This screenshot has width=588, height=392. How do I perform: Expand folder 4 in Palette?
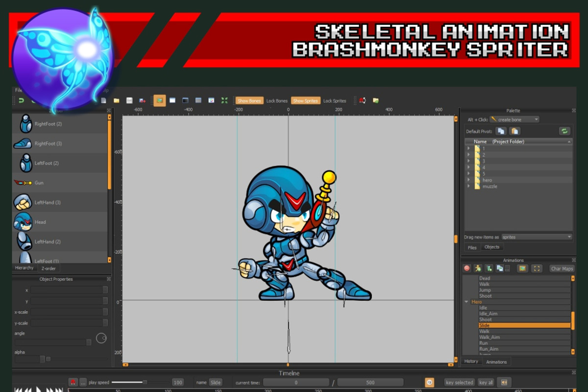[x=468, y=168]
